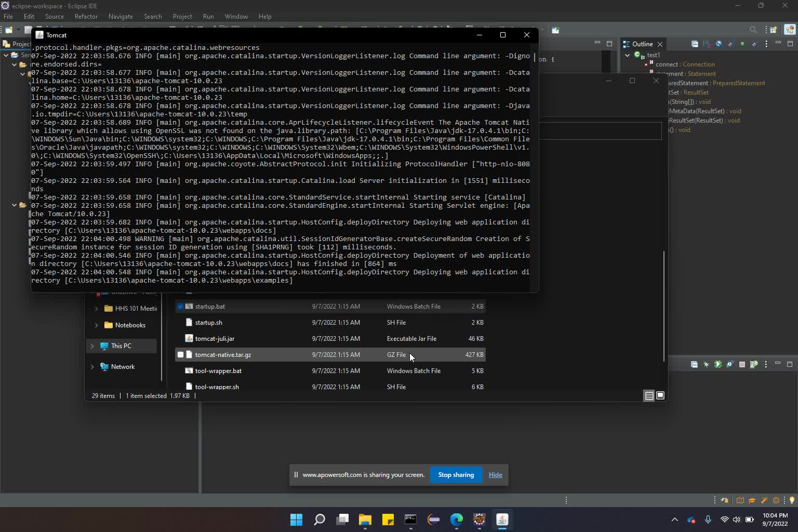Click the Hide link on sharing bar
This screenshot has width=798, height=532.
(495, 475)
